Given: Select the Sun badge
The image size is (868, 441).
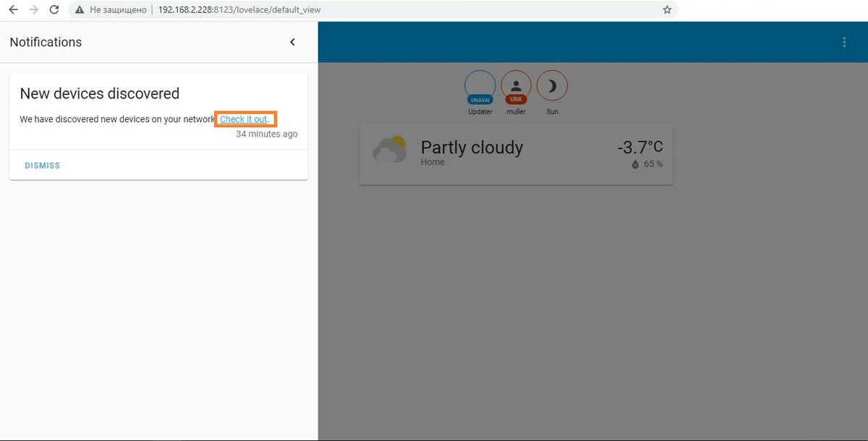Looking at the screenshot, I should point(552,93).
